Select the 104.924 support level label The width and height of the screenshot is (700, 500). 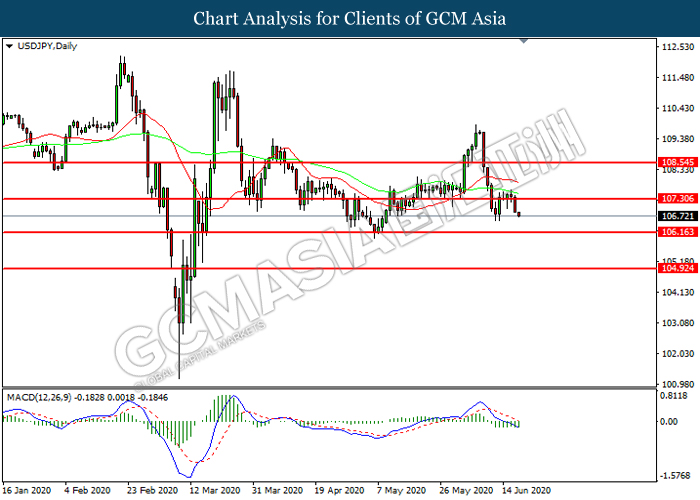pos(677,268)
